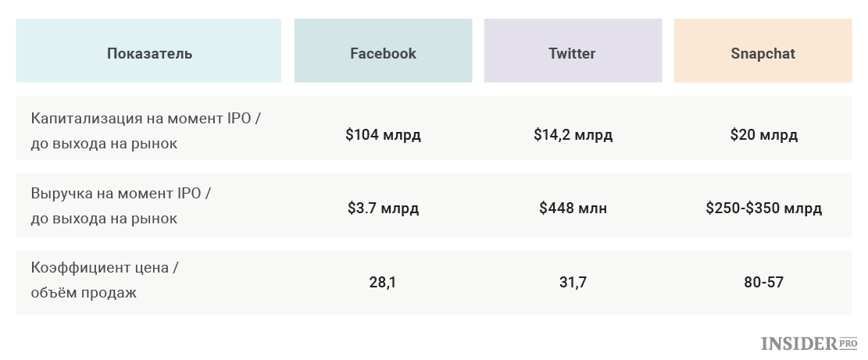Select the Facebook column header
This screenshot has height=360, width=868.
click(x=383, y=50)
